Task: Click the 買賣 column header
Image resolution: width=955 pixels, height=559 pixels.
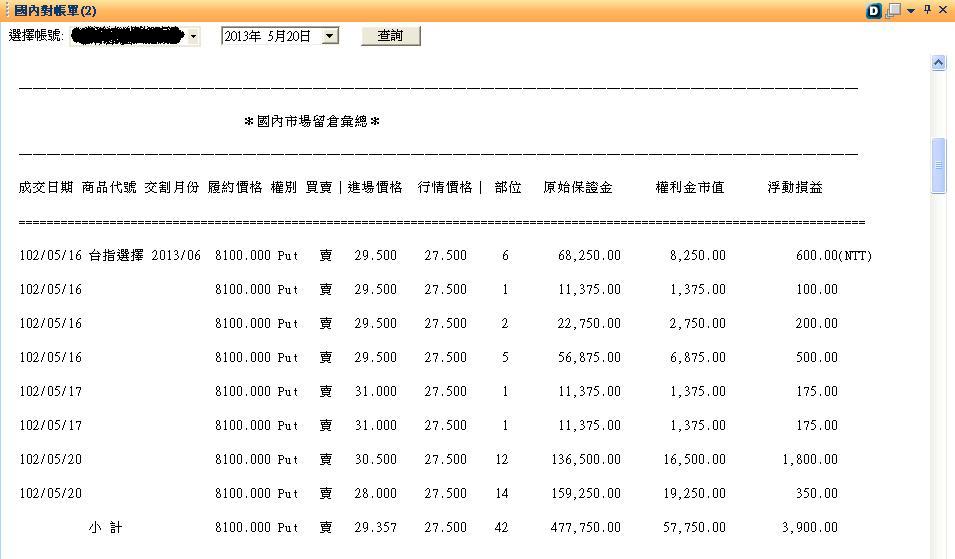Action: point(319,188)
